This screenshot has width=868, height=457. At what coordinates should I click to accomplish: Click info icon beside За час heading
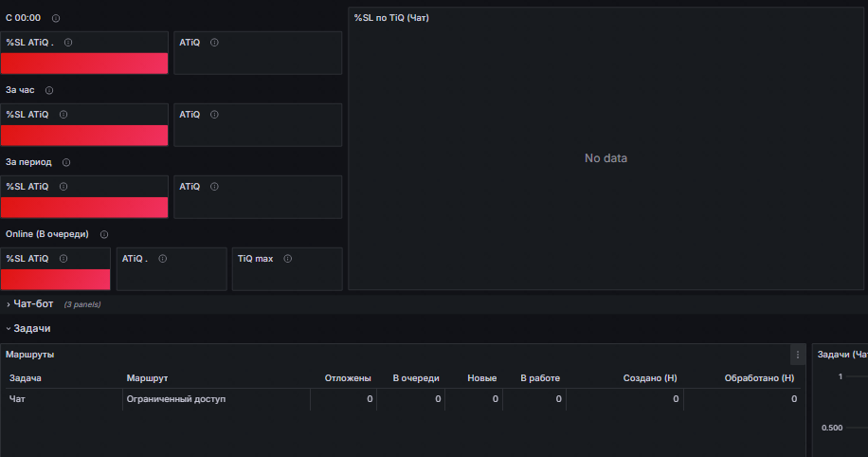(x=49, y=90)
